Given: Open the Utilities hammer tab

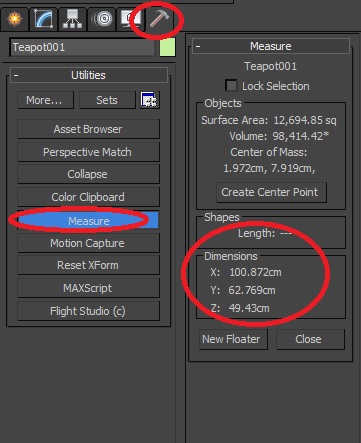Looking at the screenshot, I should (159, 19).
